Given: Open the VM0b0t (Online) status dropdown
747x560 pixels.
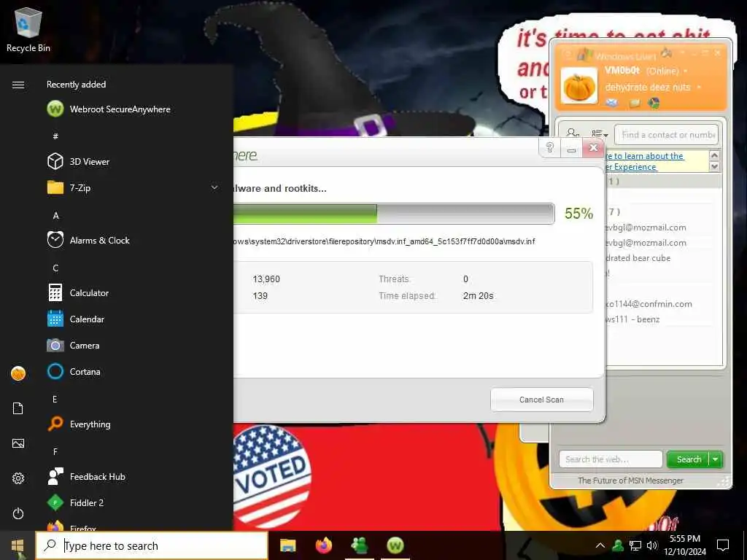Looking at the screenshot, I should (686, 71).
